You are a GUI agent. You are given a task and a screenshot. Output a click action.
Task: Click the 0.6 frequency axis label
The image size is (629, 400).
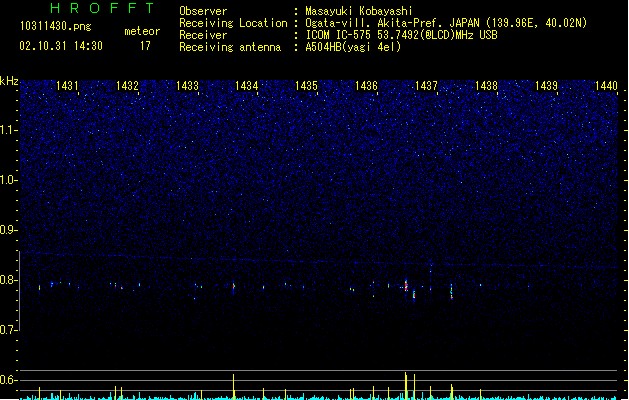pos(8,380)
